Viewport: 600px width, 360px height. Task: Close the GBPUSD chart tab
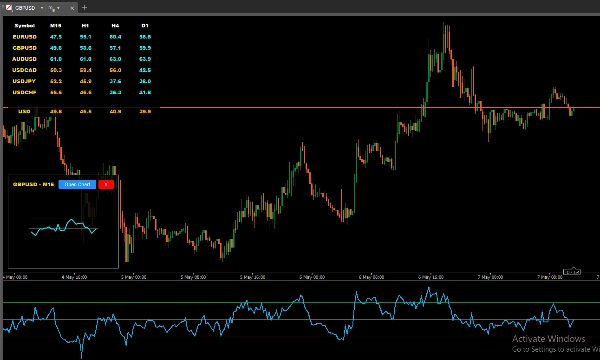tap(72, 8)
